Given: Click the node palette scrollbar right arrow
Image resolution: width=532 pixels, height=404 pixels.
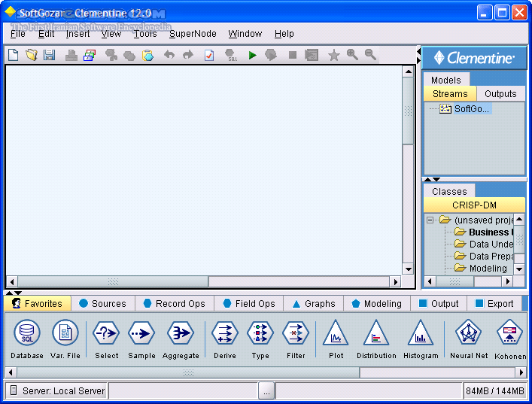Looking at the screenshot, I should (521, 372).
